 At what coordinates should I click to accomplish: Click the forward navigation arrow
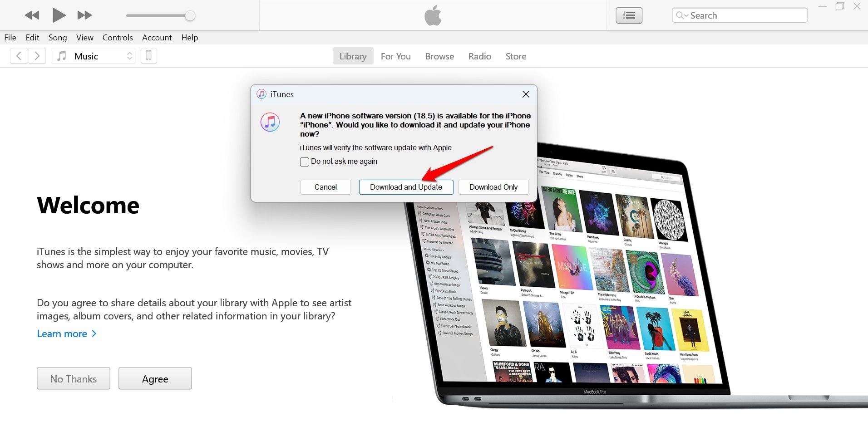click(37, 55)
